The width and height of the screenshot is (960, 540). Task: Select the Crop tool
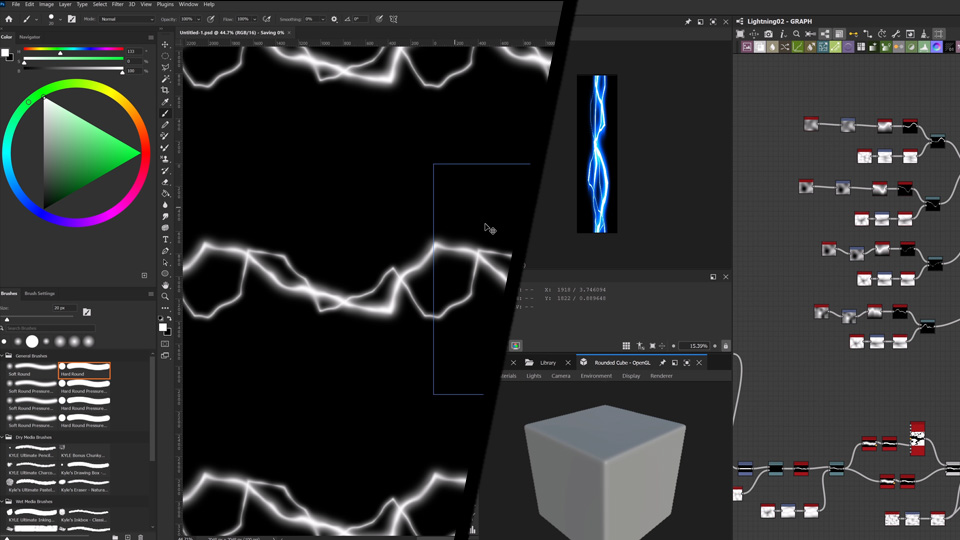(166, 90)
